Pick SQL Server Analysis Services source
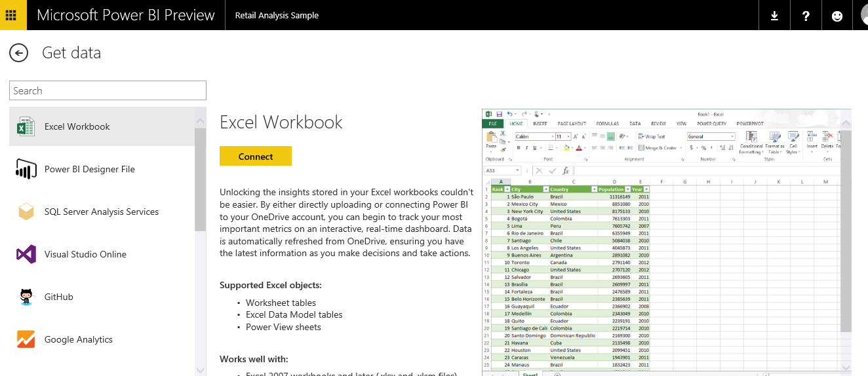The height and width of the screenshot is (376, 868). (102, 212)
